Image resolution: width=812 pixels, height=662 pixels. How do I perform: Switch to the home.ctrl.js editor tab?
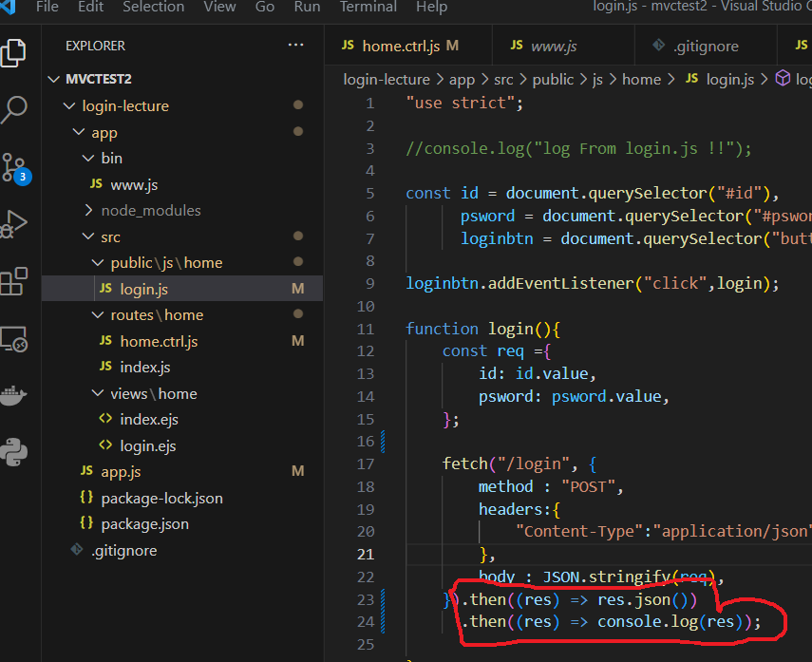(408, 46)
